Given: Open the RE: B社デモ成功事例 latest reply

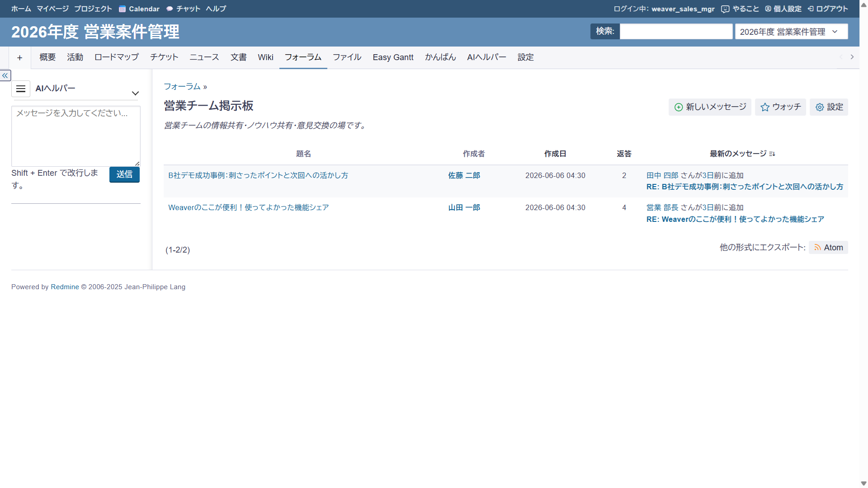Looking at the screenshot, I should (745, 187).
